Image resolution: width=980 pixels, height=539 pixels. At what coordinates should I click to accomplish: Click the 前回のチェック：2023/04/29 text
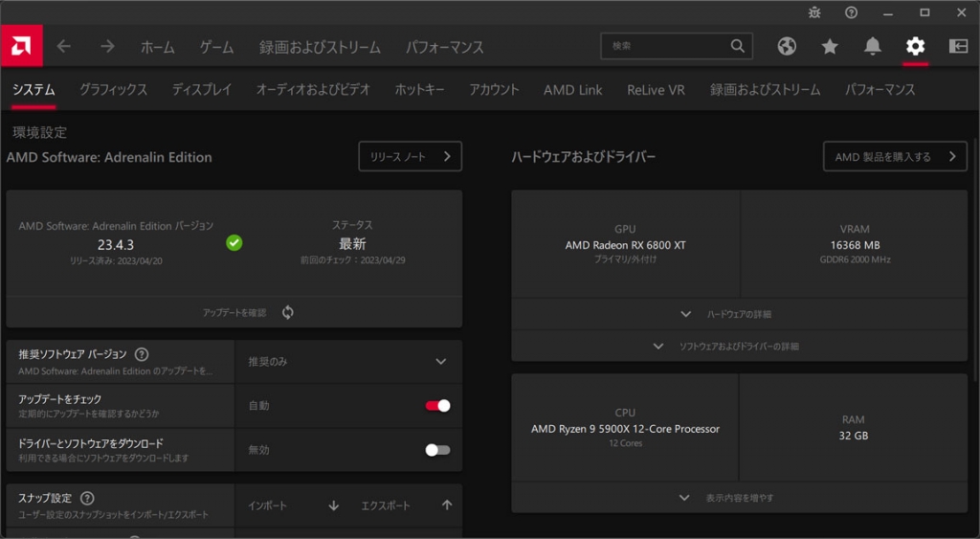click(x=352, y=260)
